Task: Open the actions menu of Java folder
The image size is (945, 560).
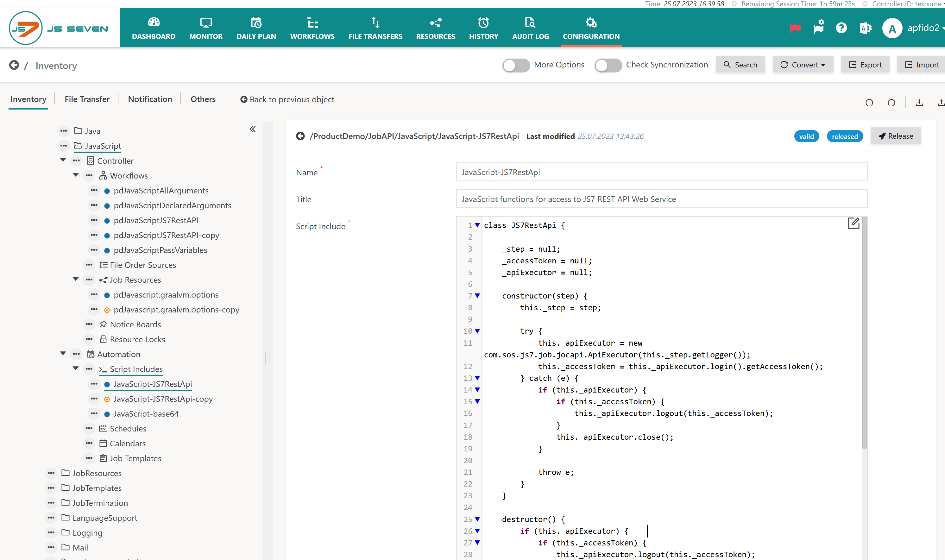Action: coord(63,131)
